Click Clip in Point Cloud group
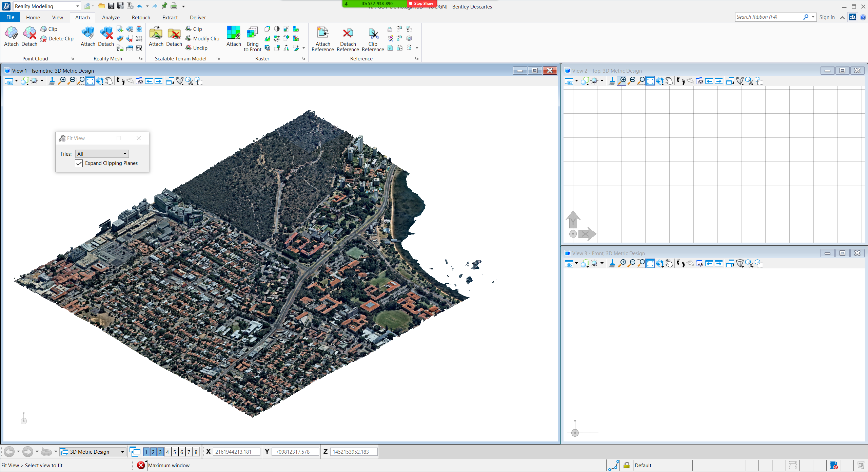The height and width of the screenshot is (472, 868). click(49, 29)
